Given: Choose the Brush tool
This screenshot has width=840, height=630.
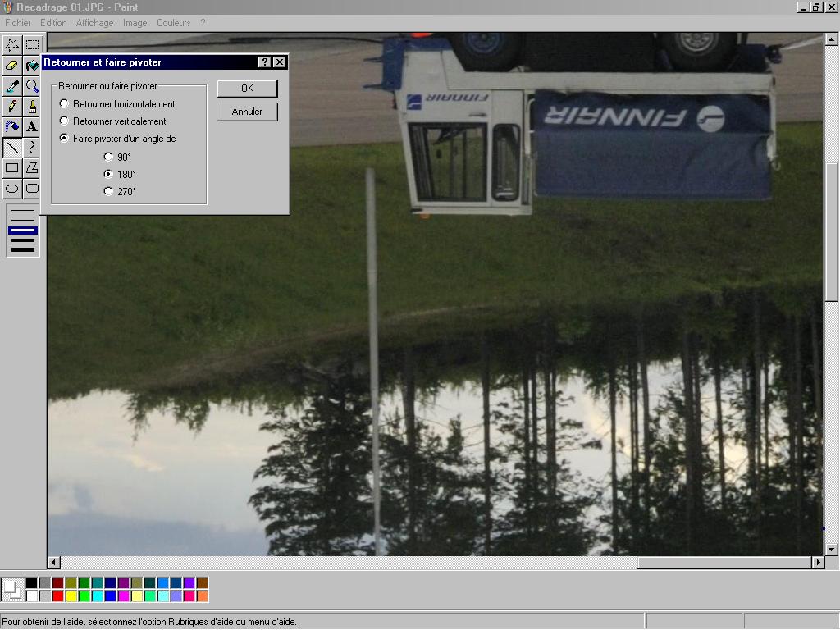Looking at the screenshot, I should (x=32, y=106).
